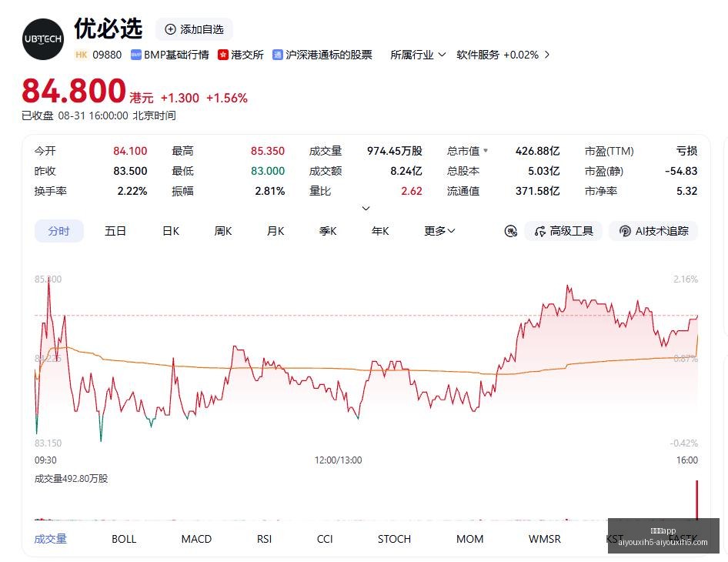Click 换手率 value 2.22%

[132, 191]
